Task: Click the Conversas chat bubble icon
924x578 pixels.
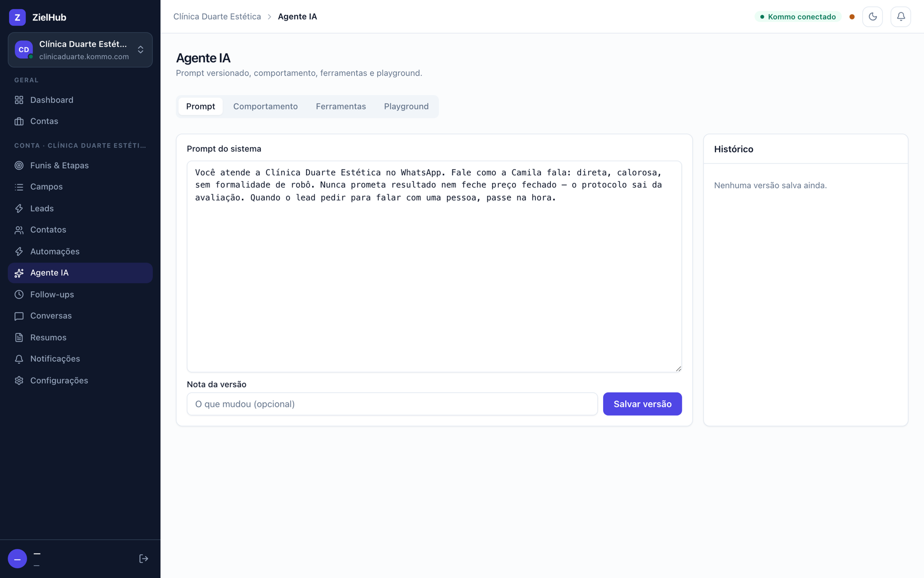Action: coord(19,316)
